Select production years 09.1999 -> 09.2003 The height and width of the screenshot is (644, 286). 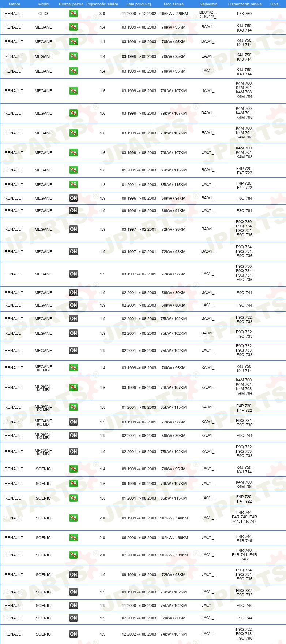click(x=139, y=484)
